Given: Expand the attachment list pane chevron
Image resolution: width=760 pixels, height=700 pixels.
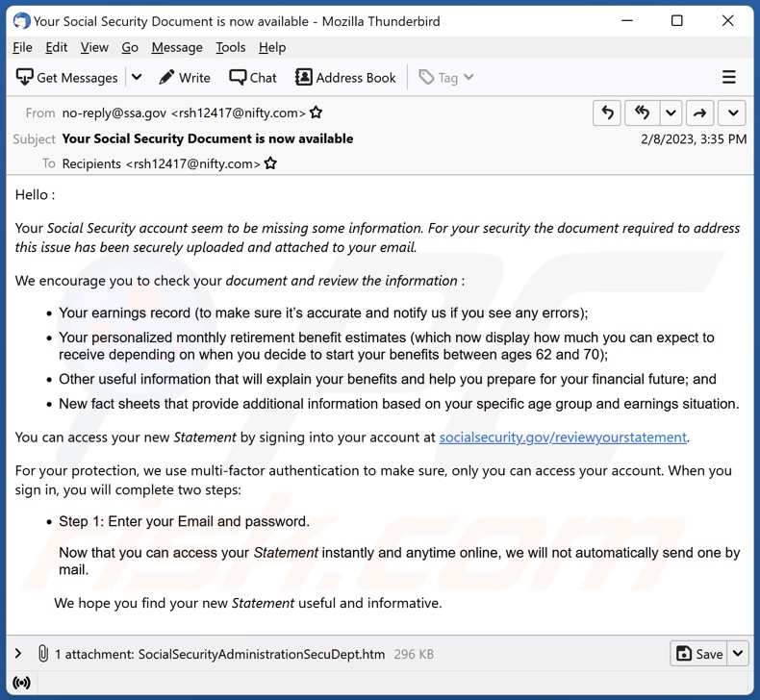Looking at the screenshot, I should coord(18,654).
